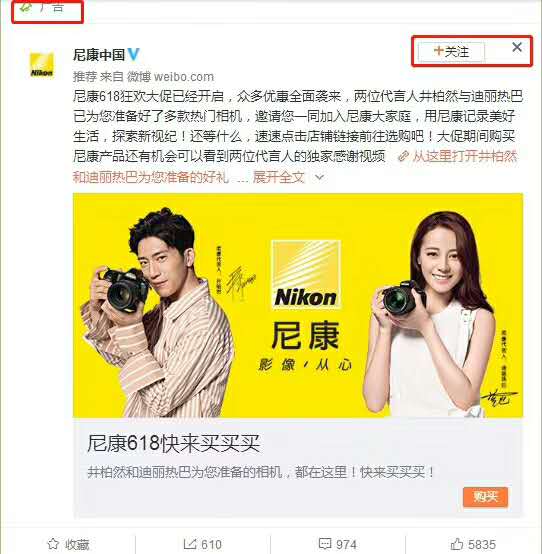542x554 pixels.
Task: Click the repost icon showing 610
Action: pyautogui.click(x=190, y=543)
